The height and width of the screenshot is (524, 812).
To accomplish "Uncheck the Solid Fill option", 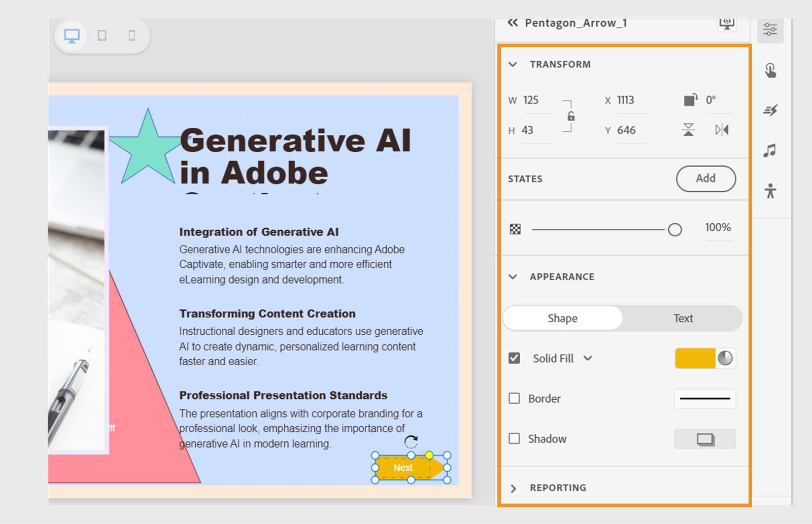I will (514, 358).
